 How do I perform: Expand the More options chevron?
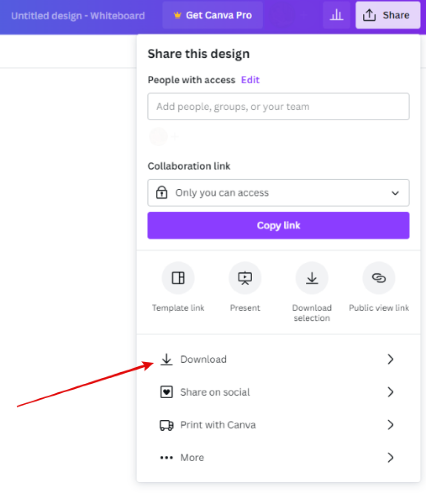point(391,458)
